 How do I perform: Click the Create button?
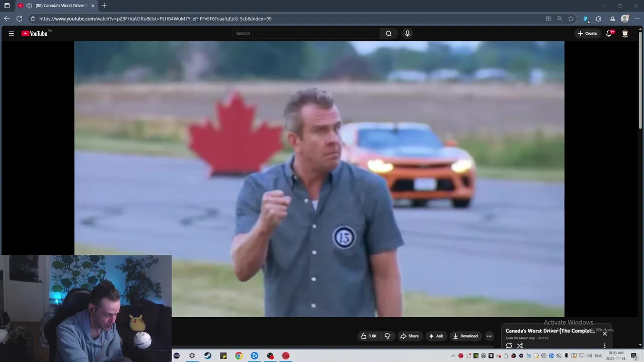(x=587, y=34)
